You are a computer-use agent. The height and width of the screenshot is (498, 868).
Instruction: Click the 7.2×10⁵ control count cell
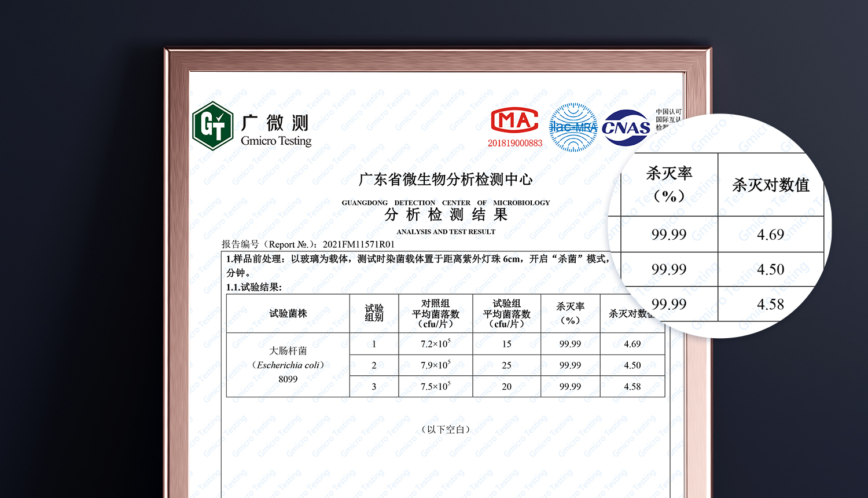(435, 343)
